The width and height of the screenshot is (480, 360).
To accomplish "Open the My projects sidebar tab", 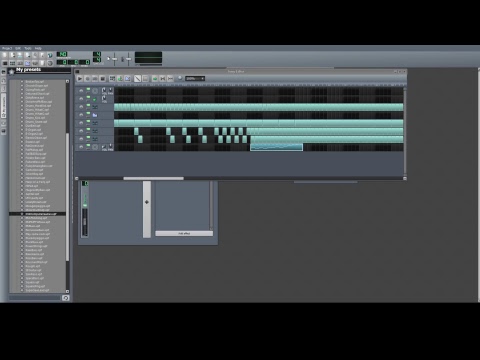I will pos(4,81).
